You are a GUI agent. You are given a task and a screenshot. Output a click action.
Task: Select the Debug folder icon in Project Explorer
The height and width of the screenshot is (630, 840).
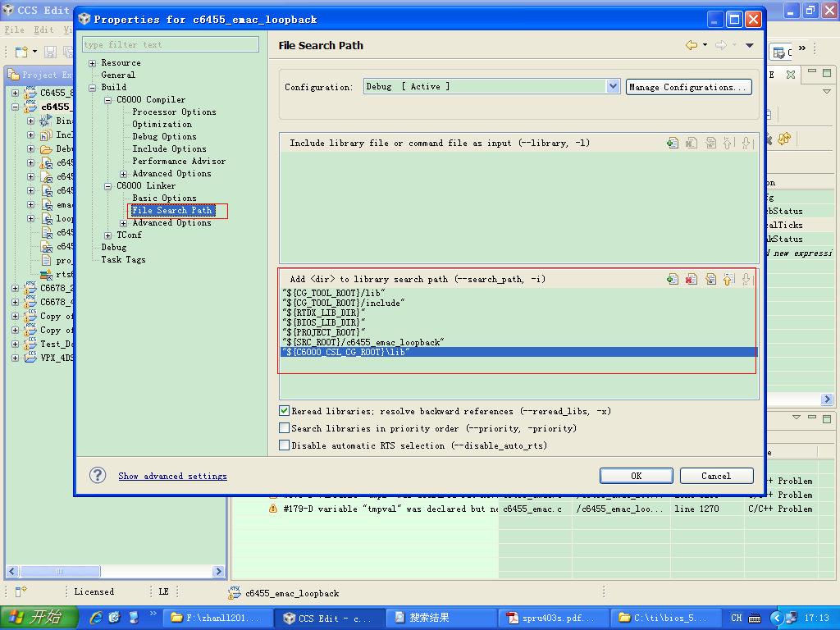tap(46, 148)
